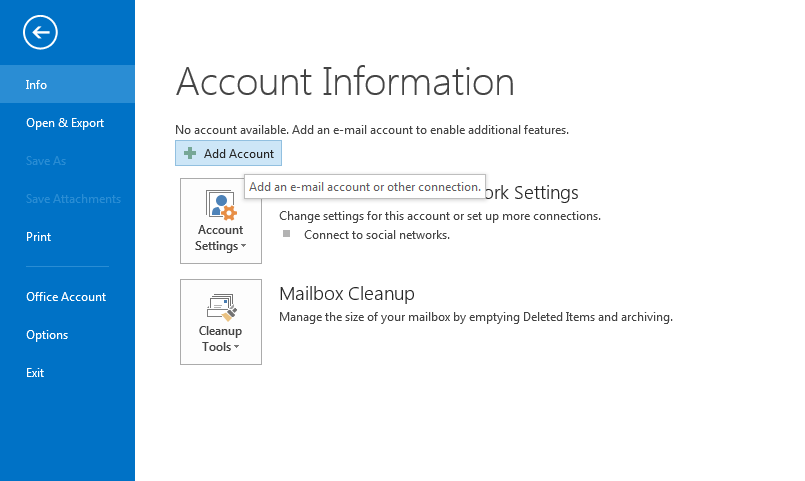Click the Account Settings person-gear icon
The image size is (805, 481).
point(221,205)
